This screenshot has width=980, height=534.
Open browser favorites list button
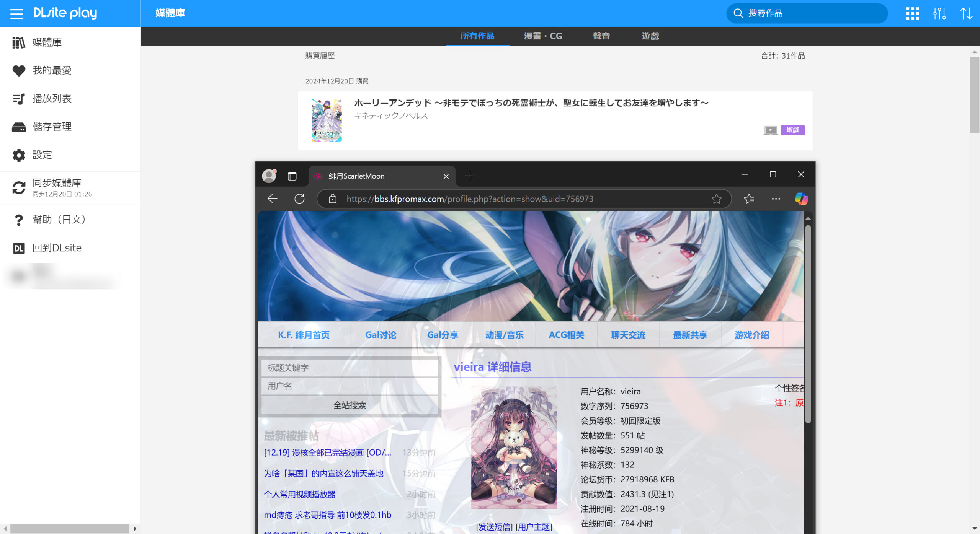click(x=749, y=199)
